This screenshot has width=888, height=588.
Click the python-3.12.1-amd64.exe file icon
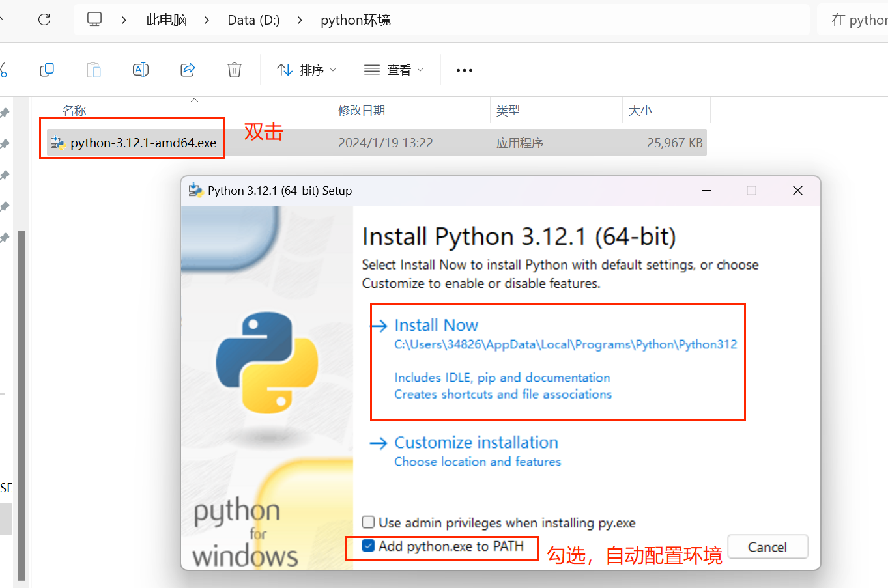[x=58, y=143]
